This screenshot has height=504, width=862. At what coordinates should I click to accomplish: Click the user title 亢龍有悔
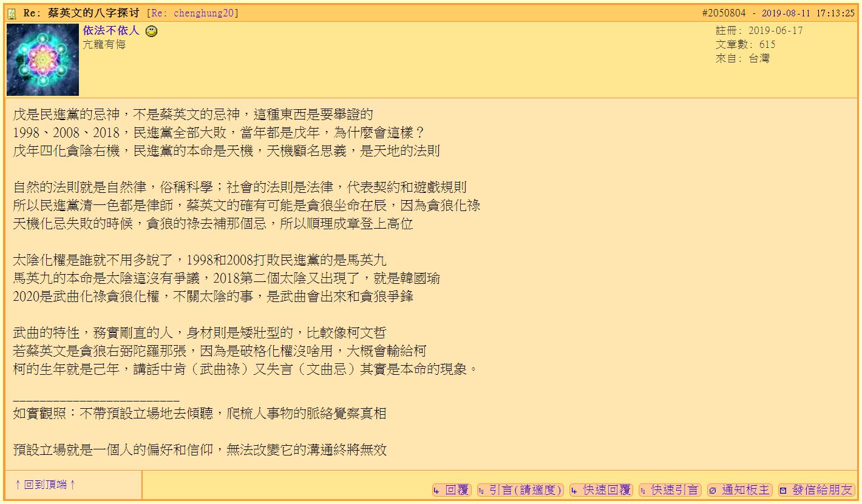click(x=104, y=45)
